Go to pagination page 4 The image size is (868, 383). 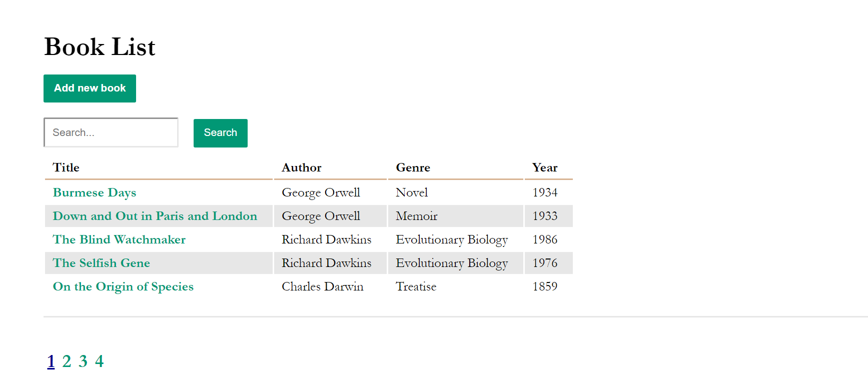pyautogui.click(x=100, y=361)
